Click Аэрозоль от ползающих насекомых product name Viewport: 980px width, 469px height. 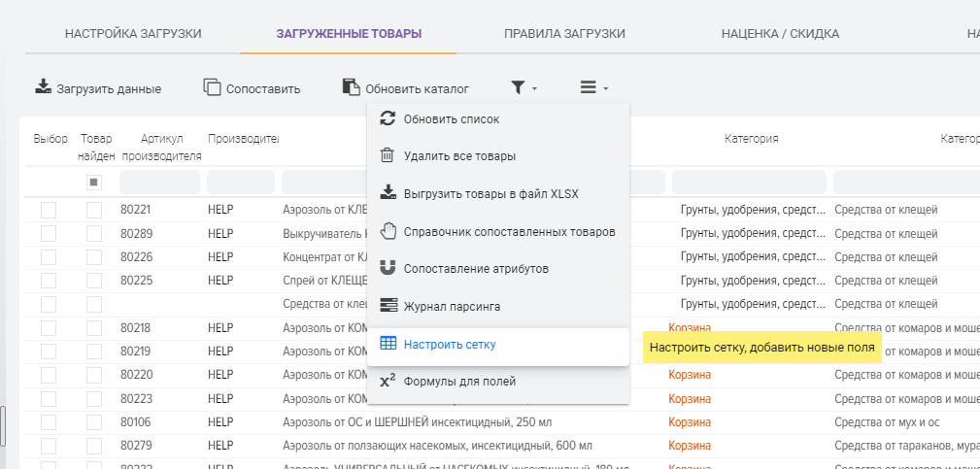(437, 446)
